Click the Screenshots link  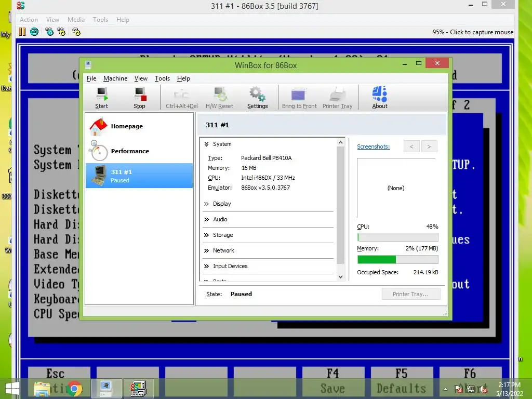click(373, 147)
